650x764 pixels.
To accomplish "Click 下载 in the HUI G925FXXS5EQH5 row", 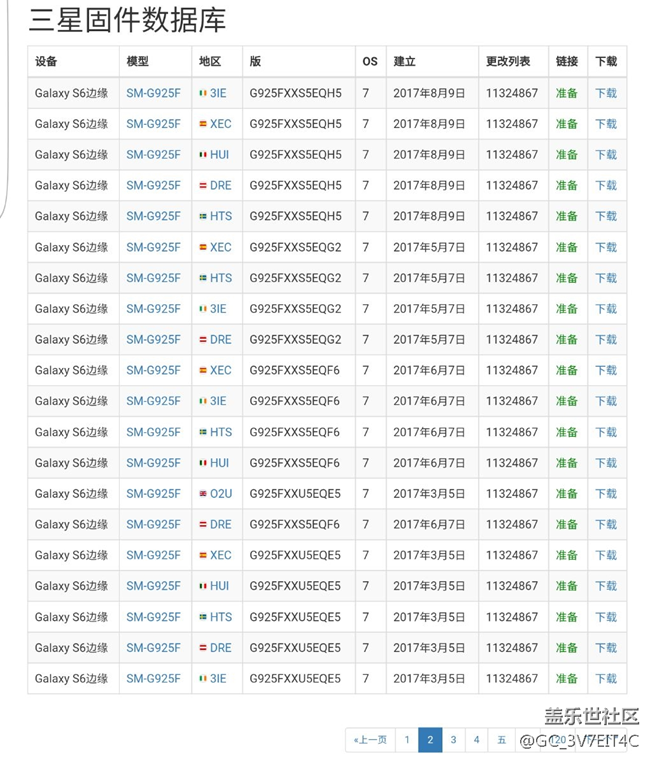I will pyautogui.click(x=606, y=154).
